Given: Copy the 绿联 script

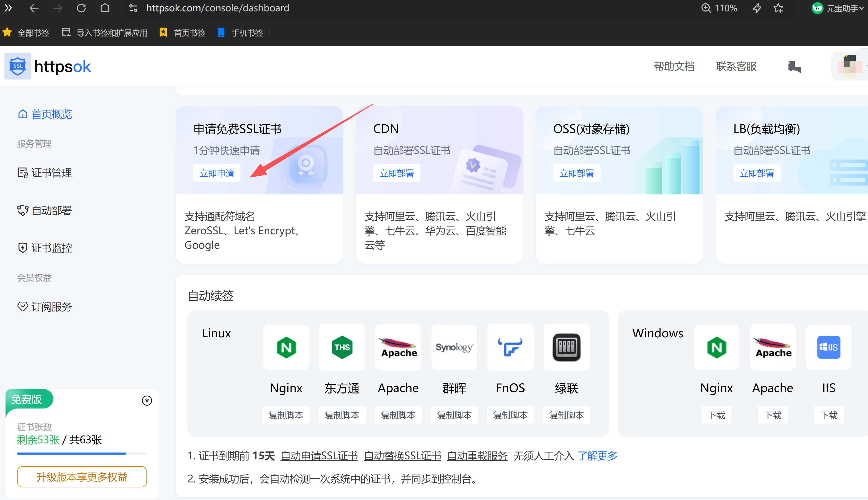Looking at the screenshot, I should (567, 415).
